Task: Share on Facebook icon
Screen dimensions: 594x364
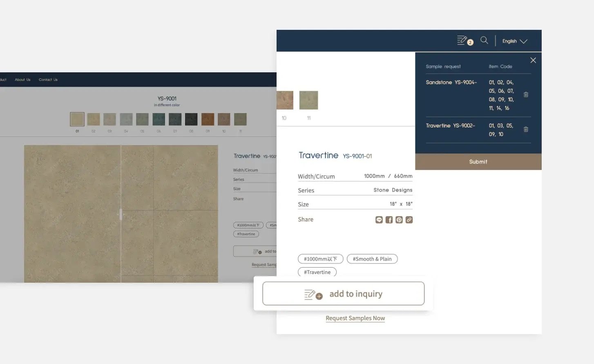Action: (x=389, y=220)
